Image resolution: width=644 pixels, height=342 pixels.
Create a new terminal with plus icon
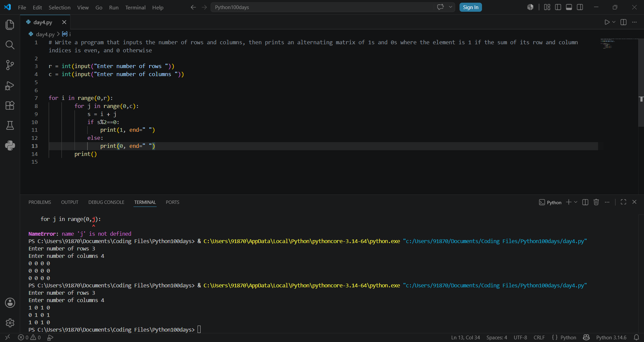[569, 202]
